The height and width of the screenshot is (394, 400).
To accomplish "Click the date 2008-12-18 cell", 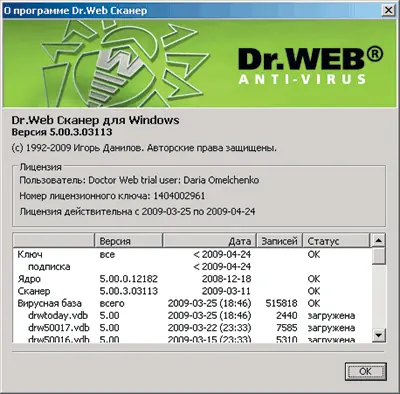I will tap(226, 279).
